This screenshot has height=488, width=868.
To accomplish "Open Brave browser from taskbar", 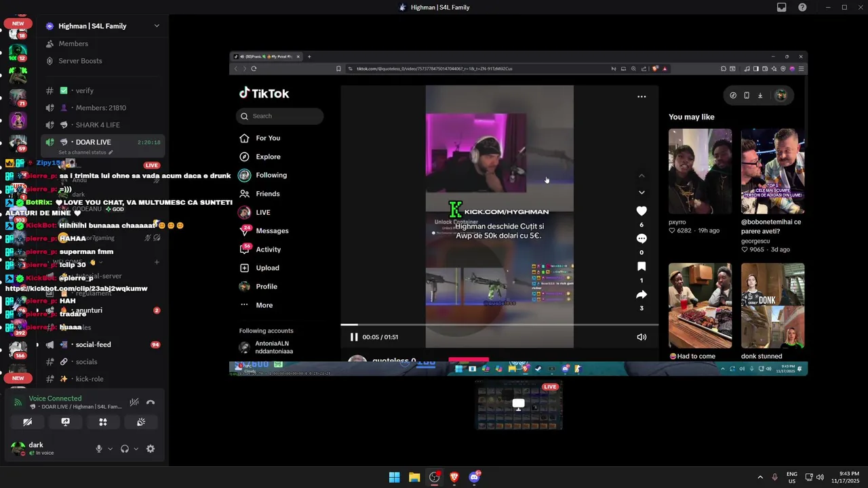I will (454, 477).
